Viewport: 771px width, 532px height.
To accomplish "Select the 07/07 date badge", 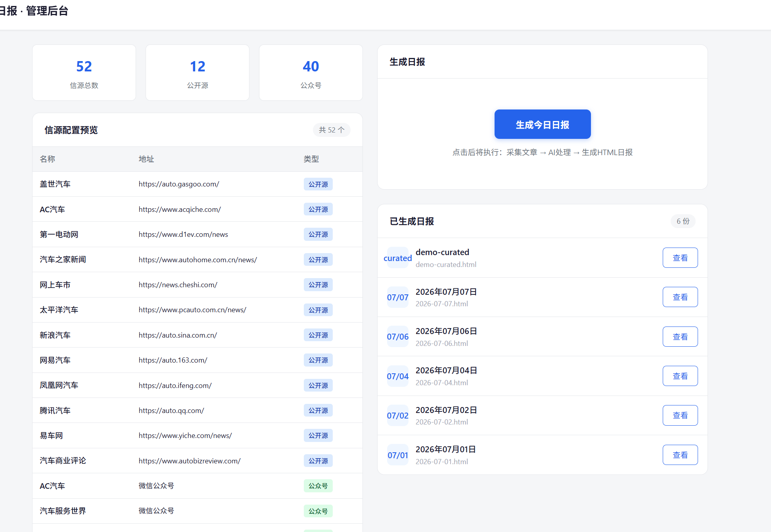I will [x=397, y=297].
